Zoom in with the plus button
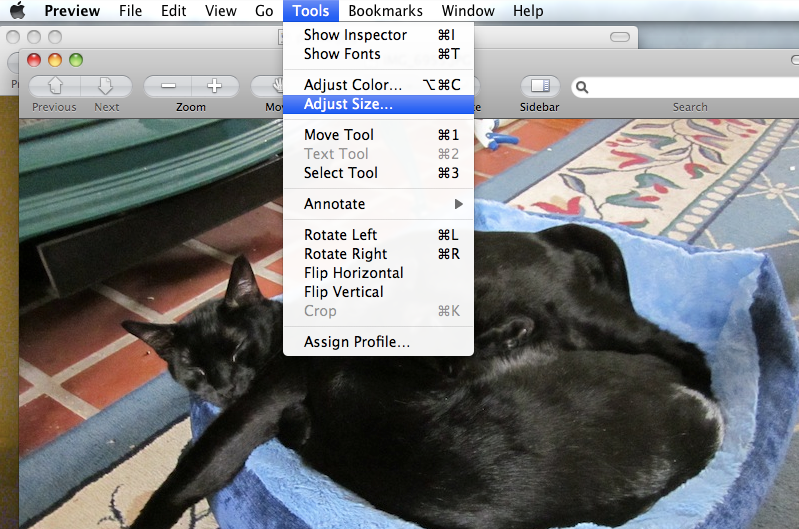The image size is (799, 529). coord(215,86)
